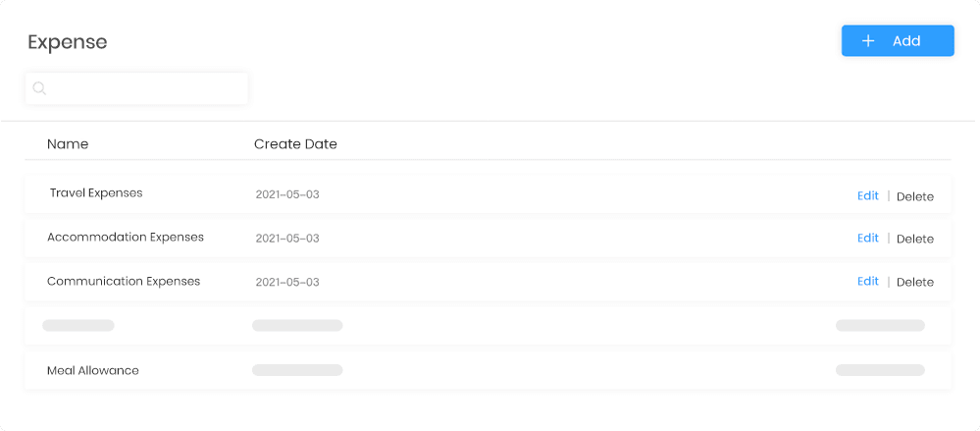Select the Communication Expenses row name

point(124,282)
